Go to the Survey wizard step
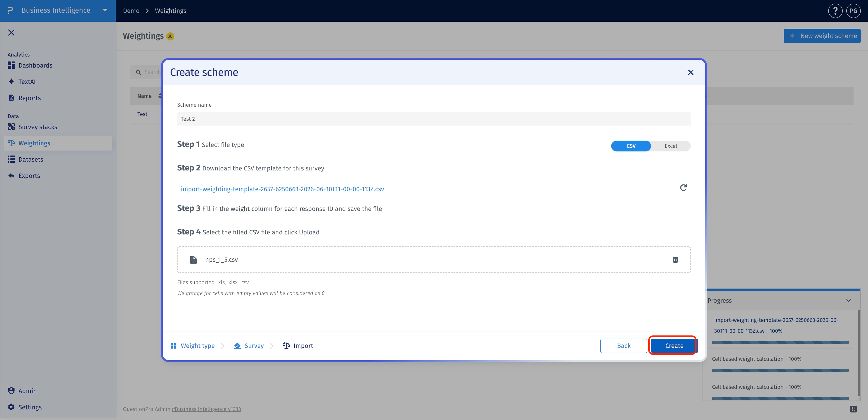The width and height of the screenshot is (868, 420). (249, 345)
